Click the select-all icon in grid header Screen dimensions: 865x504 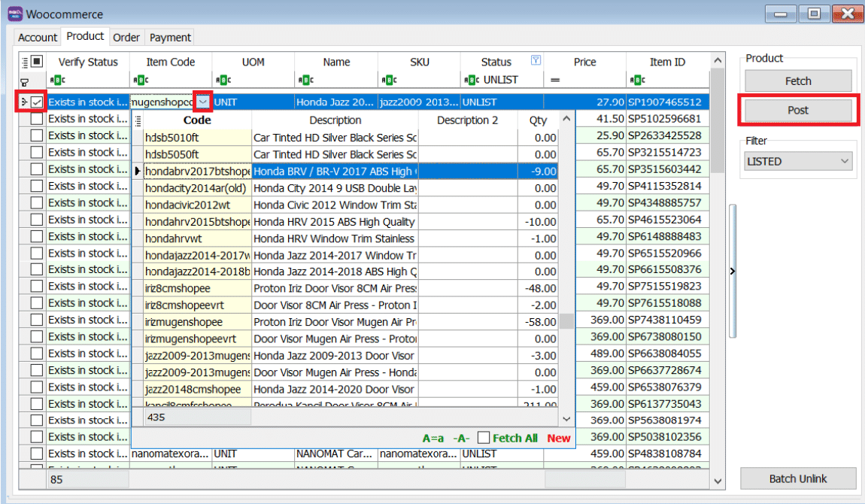tap(37, 62)
